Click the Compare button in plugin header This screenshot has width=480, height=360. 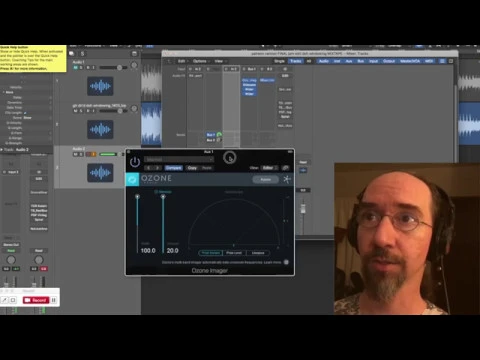click(173, 168)
